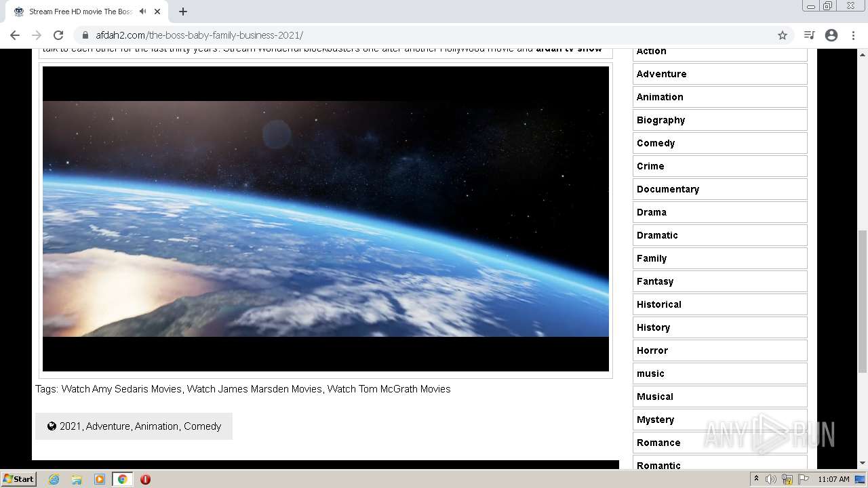868x488 pixels.
Task: View site info lock icon
Action: pyautogui.click(x=85, y=35)
